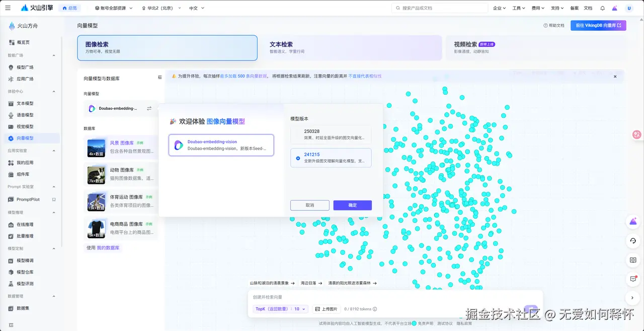
Task: Expand the 支持 top menu
Action: coord(557,8)
